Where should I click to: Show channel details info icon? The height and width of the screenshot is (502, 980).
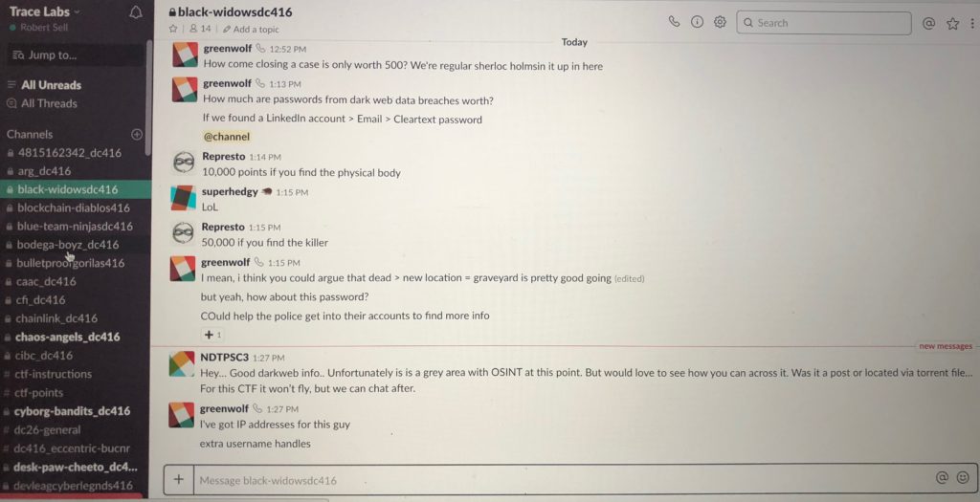(697, 22)
